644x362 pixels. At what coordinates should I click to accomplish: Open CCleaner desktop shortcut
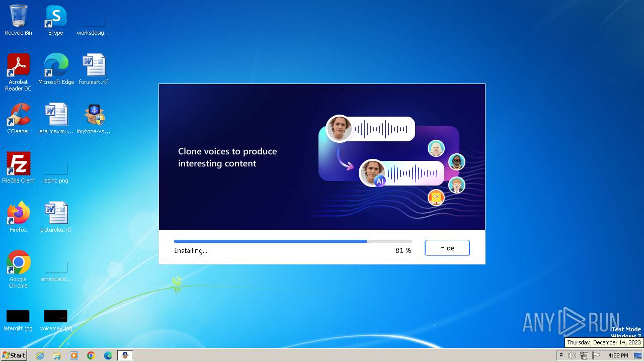tap(18, 119)
